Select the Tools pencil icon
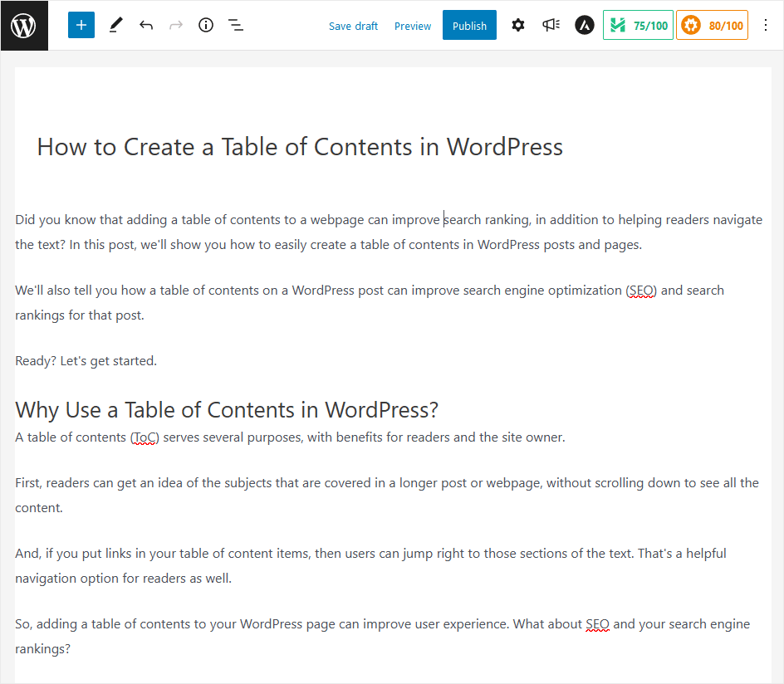This screenshot has height=684, width=784. pos(115,25)
